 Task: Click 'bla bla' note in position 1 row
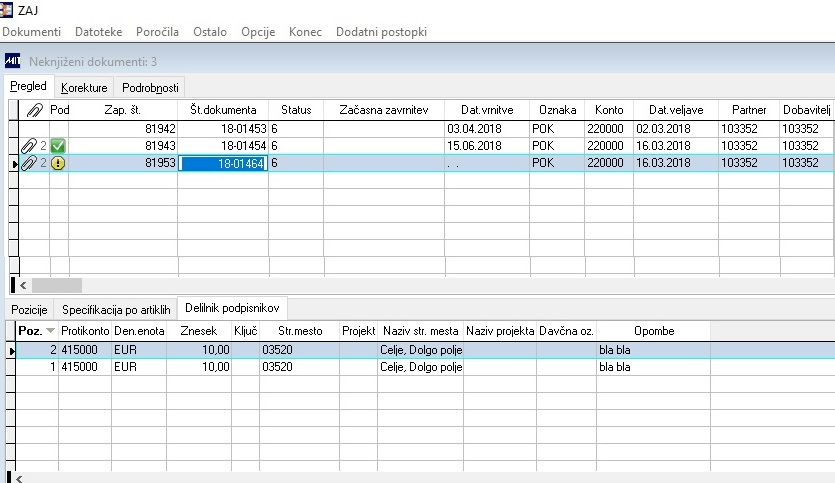point(654,367)
